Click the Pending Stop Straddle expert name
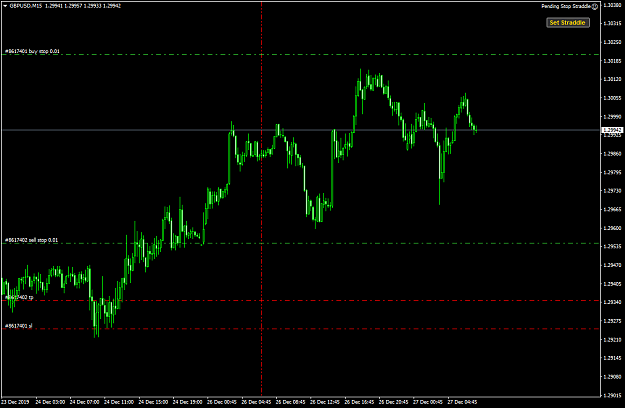This screenshot has width=625, height=408. pyautogui.click(x=566, y=6)
